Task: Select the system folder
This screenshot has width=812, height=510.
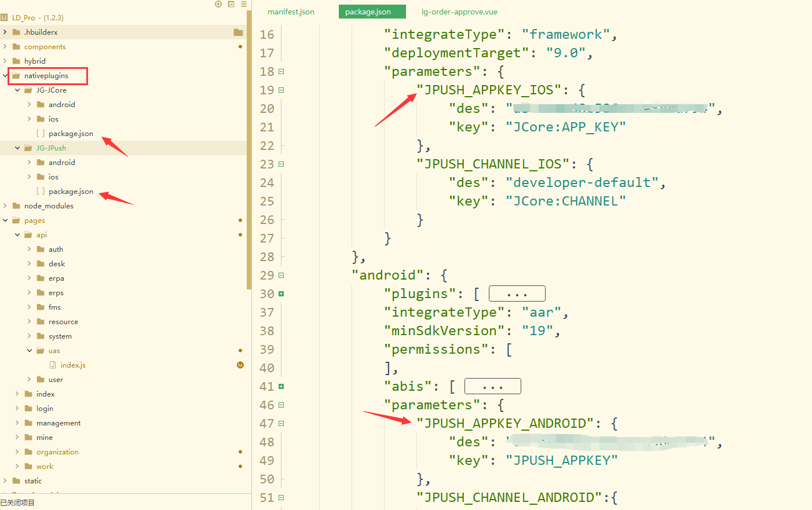Action: pyautogui.click(x=60, y=336)
